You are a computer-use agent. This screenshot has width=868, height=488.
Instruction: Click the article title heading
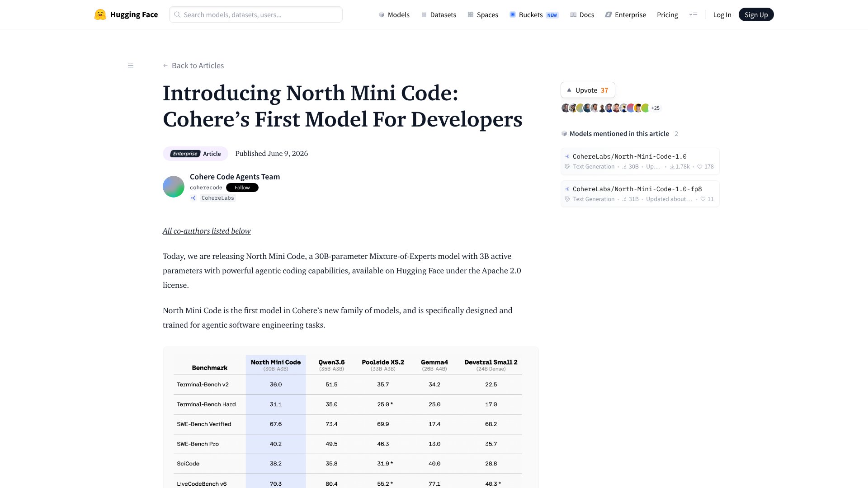(x=343, y=106)
